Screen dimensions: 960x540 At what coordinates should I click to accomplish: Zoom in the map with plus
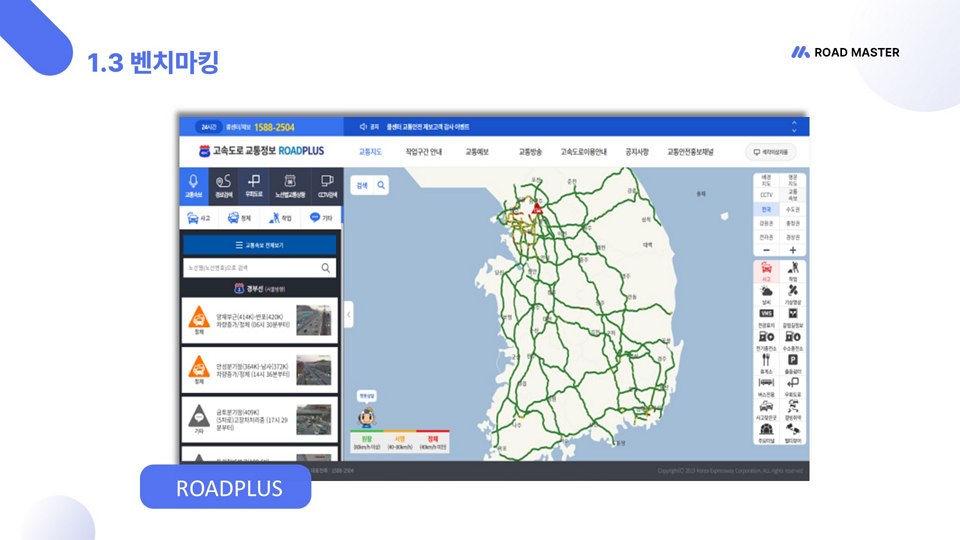pyautogui.click(x=792, y=250)
